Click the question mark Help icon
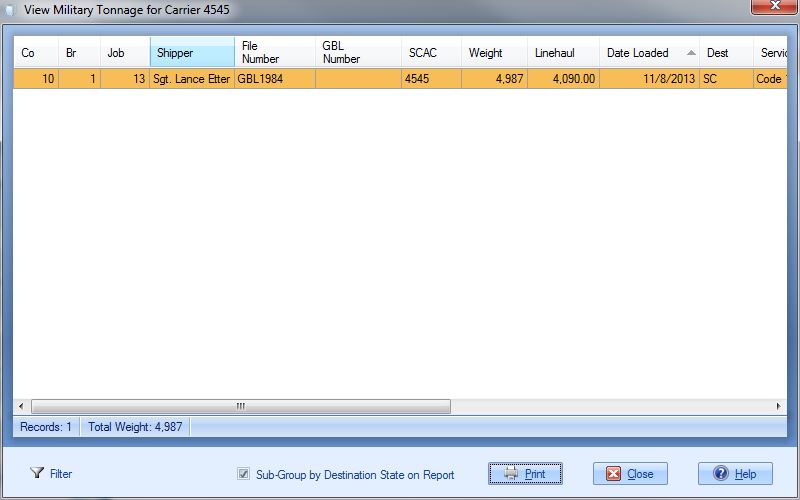The width and height of the screenshot is (800, 500). coord(720,474)
